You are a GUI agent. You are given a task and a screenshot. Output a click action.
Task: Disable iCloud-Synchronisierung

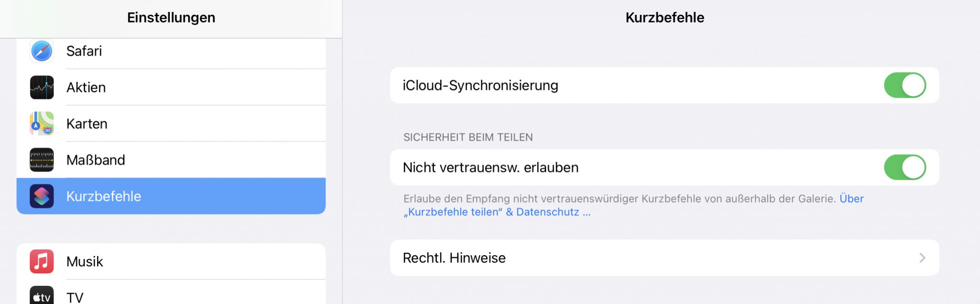pyautogui.click(x=905, y=85)
